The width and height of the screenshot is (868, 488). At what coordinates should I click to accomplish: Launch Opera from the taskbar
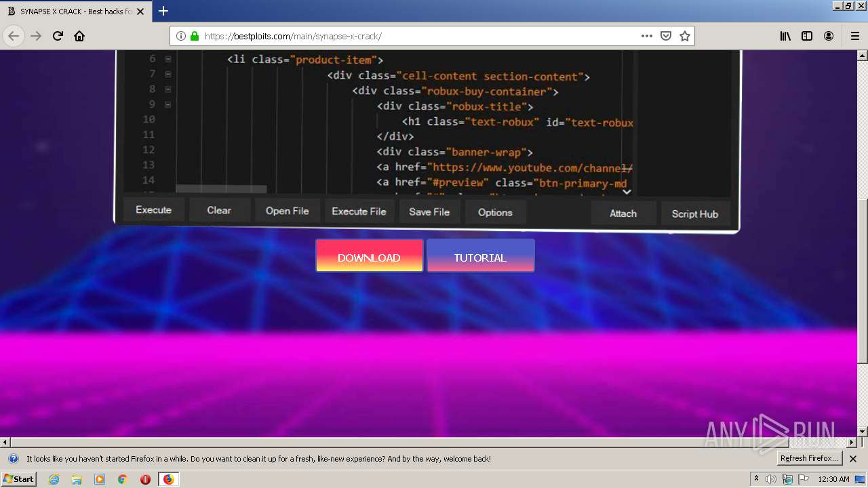[145, 479]
